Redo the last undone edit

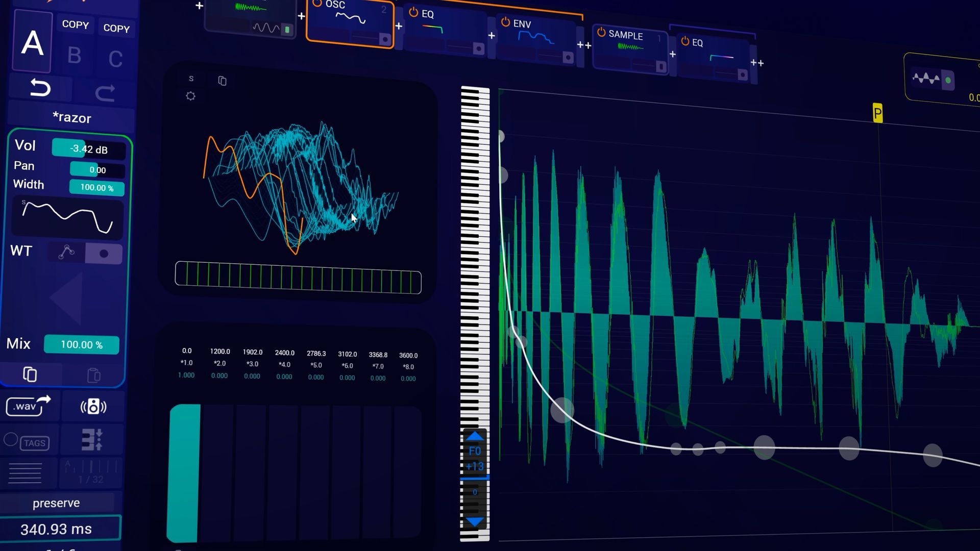tap(105, 92)
